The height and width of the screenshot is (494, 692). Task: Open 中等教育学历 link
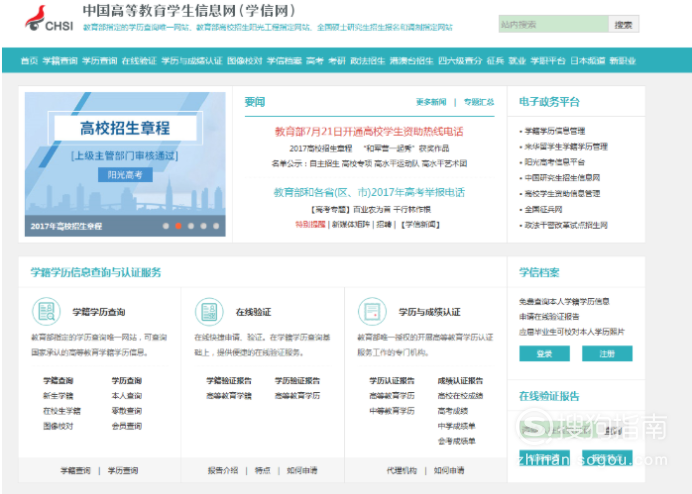[x=392, y=411]
